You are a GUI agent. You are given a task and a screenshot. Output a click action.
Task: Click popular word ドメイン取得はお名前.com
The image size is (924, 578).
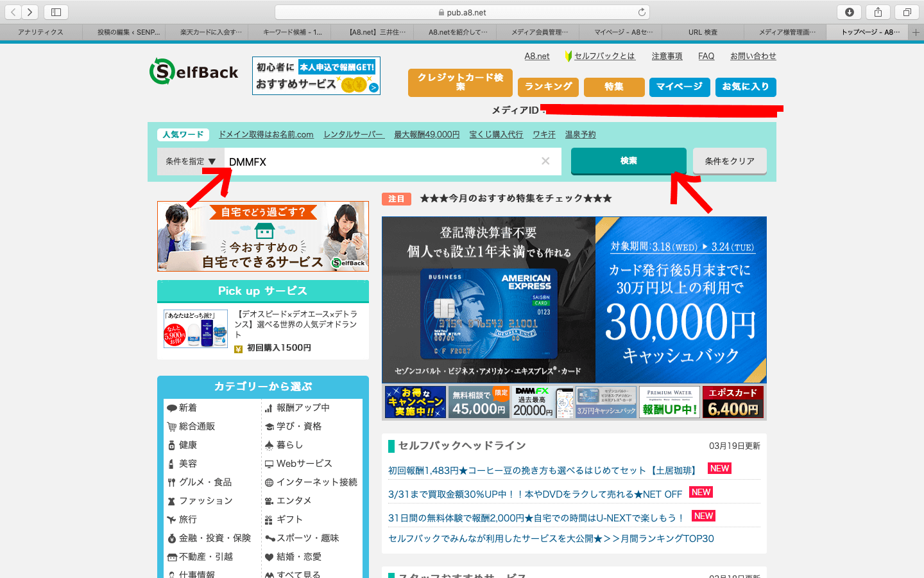coord(266,134)
